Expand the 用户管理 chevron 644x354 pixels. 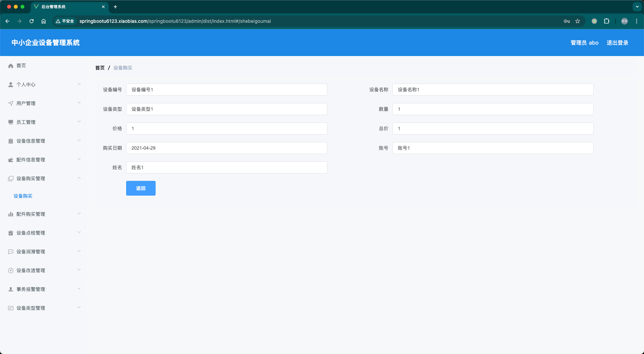(x=79, y=103)
